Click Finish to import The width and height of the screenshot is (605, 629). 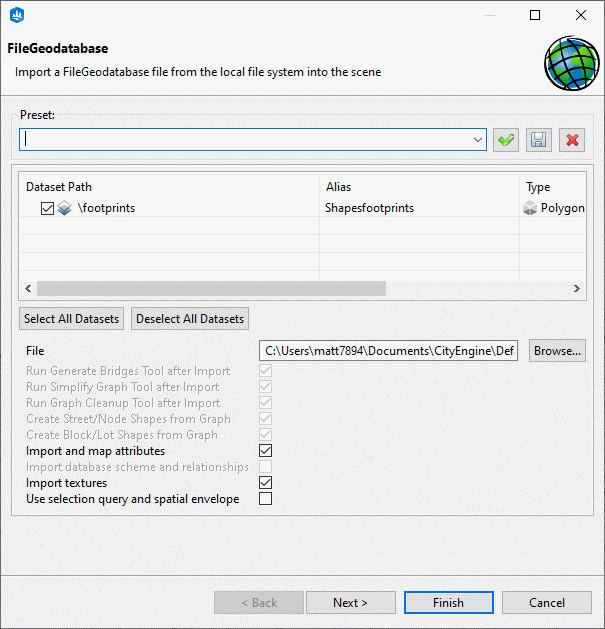[x=449, y=603]
